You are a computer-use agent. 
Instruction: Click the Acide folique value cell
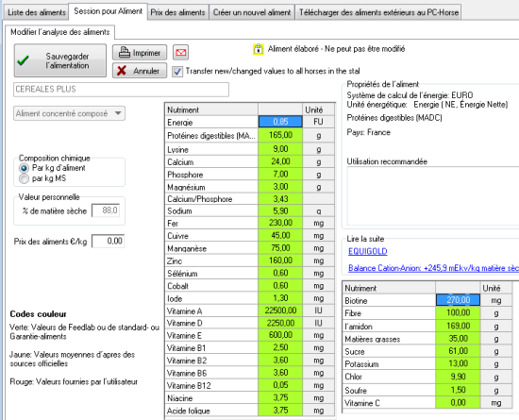click(280, 411)
